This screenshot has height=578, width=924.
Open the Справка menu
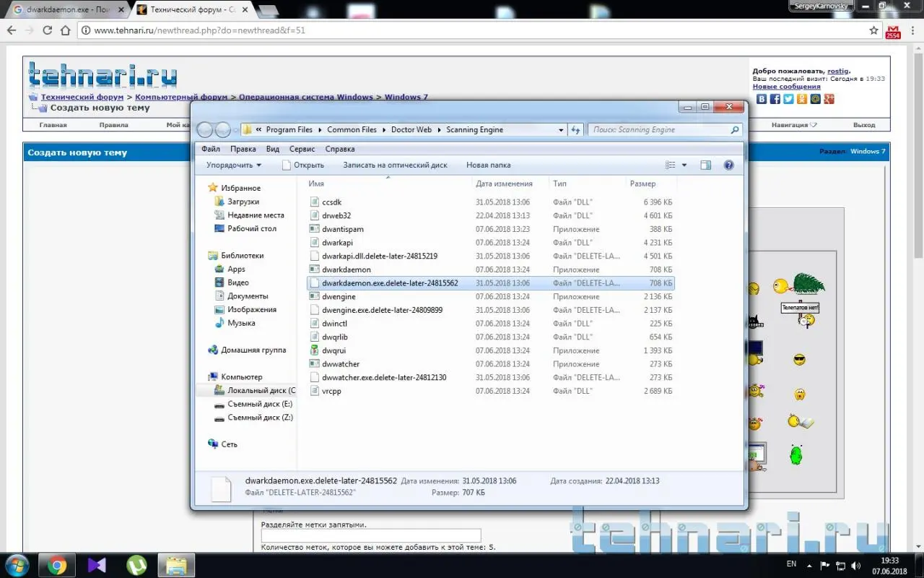tap(340, 149)
